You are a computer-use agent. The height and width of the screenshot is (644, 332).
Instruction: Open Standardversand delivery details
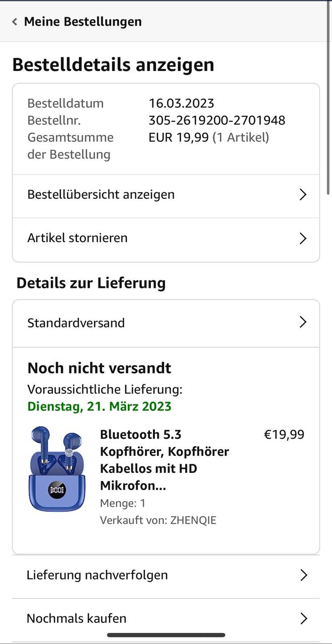76,323
